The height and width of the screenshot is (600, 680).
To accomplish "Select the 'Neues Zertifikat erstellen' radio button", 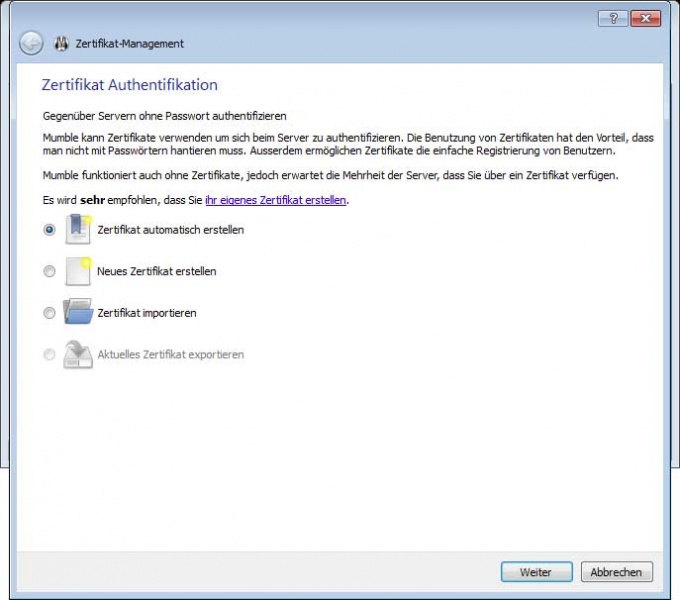I will pyautogui.click(x=49, y=271).
